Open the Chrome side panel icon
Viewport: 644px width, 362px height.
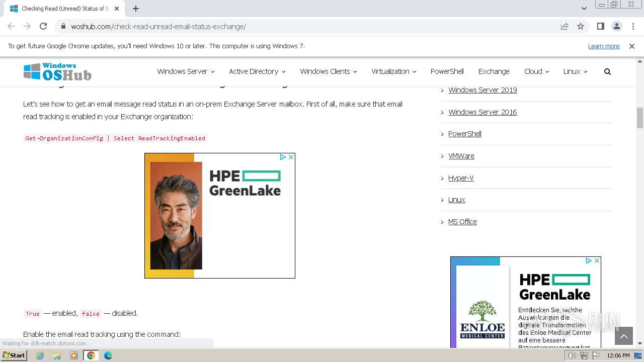coord(600,26)
